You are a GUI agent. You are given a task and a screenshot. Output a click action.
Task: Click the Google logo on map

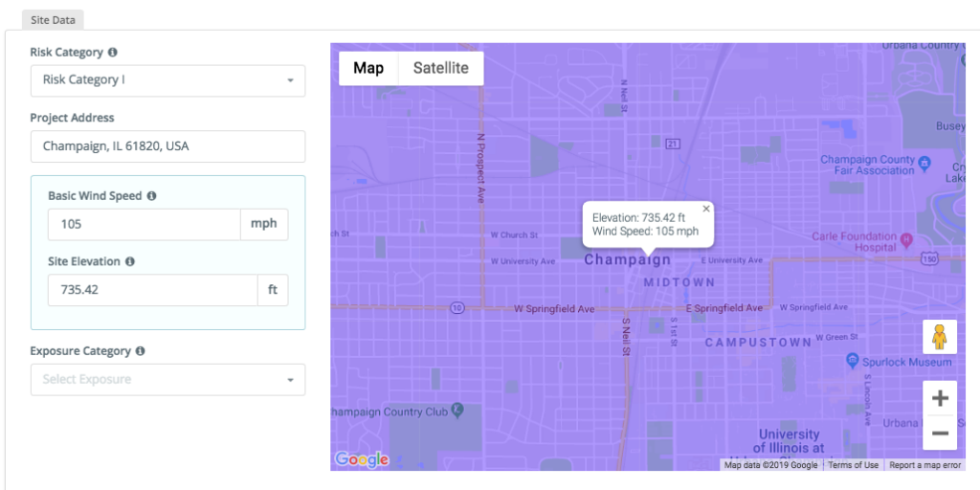tap(362, 459)
